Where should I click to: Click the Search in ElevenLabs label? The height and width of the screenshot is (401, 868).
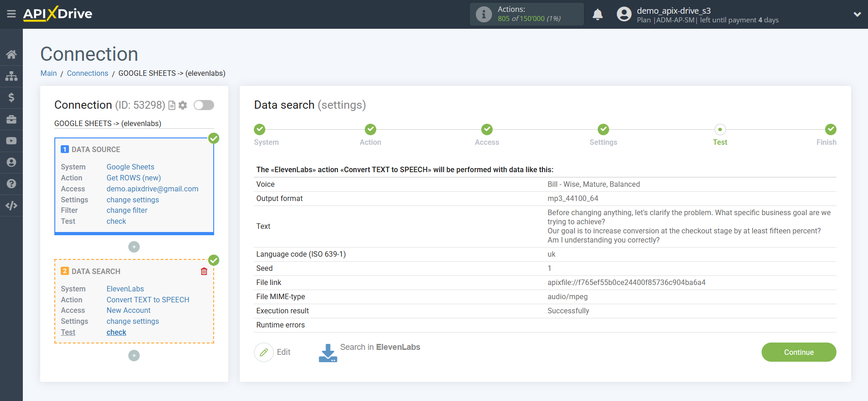(380, 347)
